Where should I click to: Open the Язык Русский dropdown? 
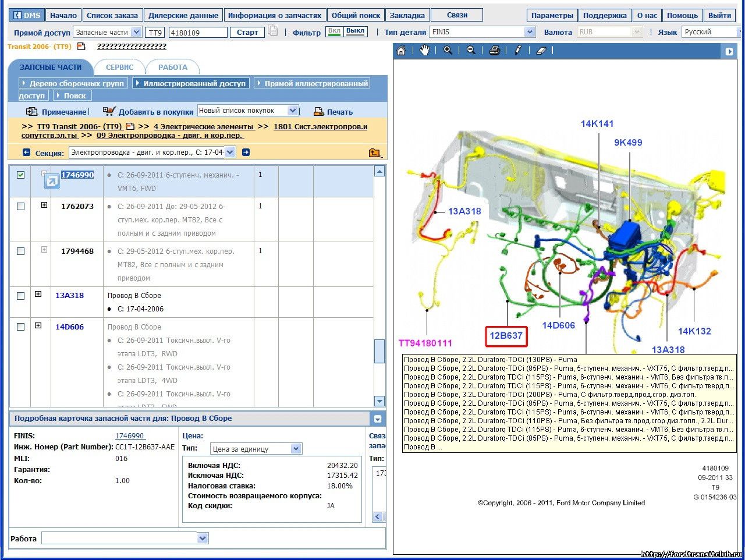tap(740, 32)
